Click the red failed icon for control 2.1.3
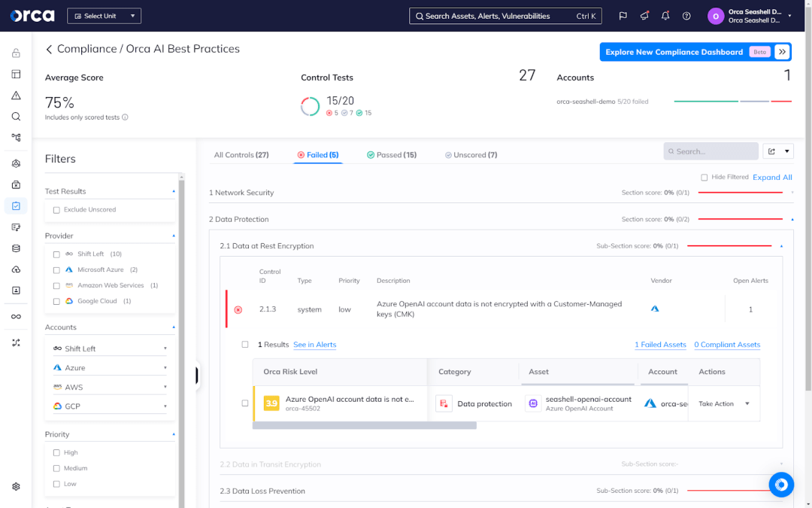Image resolution: width=812 pixels, height=508 pixels. (238, 310)
